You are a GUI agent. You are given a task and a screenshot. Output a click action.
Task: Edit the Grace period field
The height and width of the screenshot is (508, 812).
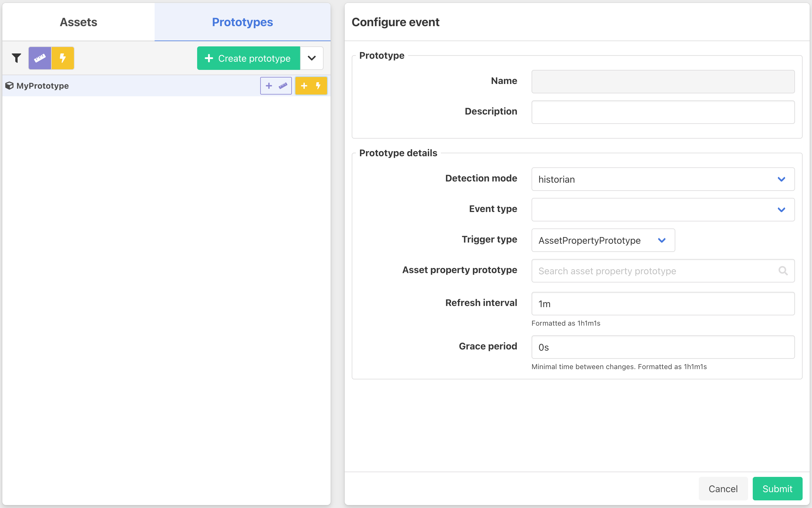pyautogui.click(x=663, y=347)
